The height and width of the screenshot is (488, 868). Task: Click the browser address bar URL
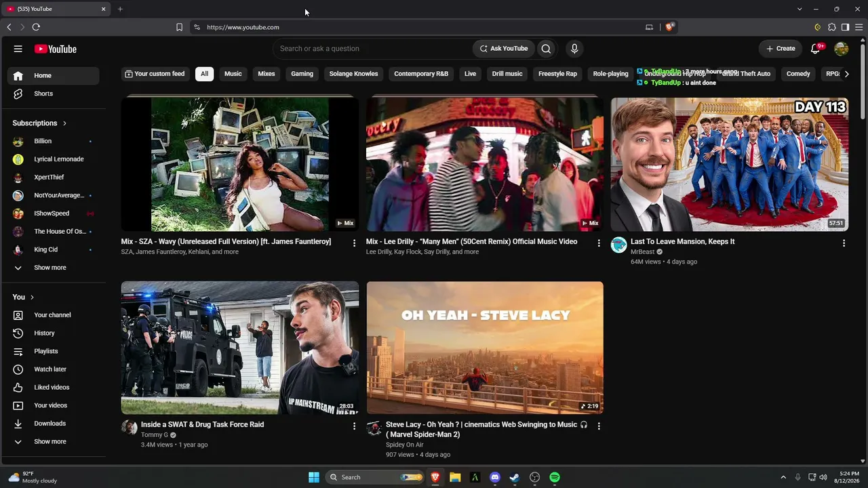click(x=243, y=27)
